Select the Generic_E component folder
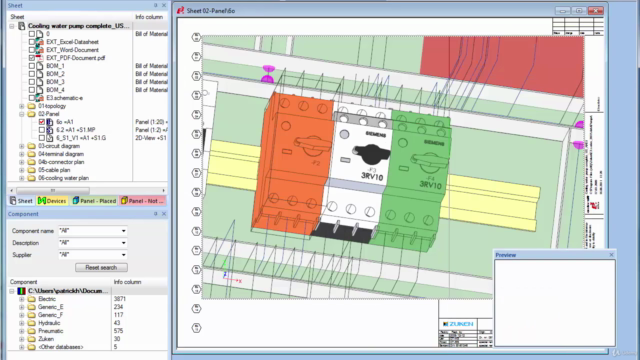Image resolution: width=640 pixels, height=360 pixels. pos(51,307)
